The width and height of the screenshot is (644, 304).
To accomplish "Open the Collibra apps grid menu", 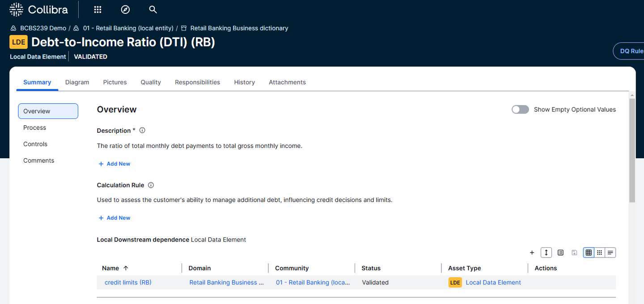I will coord(97,9).
